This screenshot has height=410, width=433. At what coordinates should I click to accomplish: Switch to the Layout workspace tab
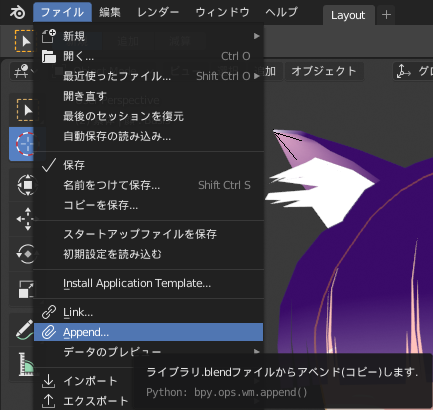(348, 15)
